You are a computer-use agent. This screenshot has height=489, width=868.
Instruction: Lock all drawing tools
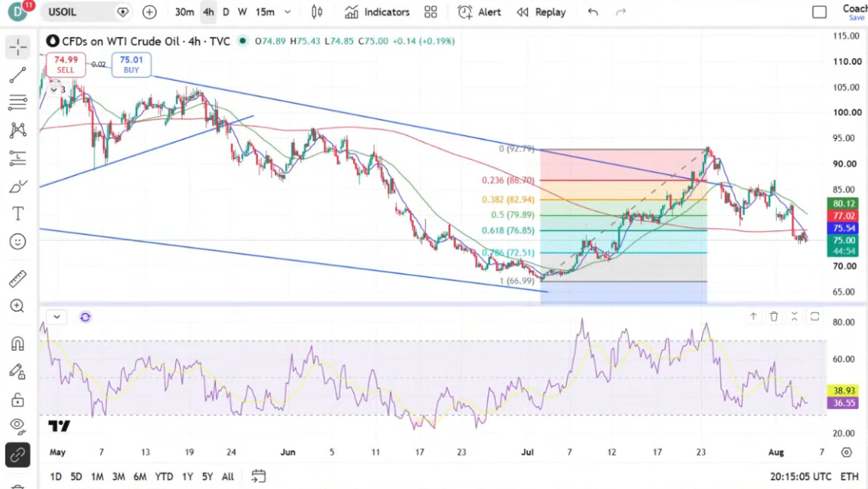pos(17,399)
